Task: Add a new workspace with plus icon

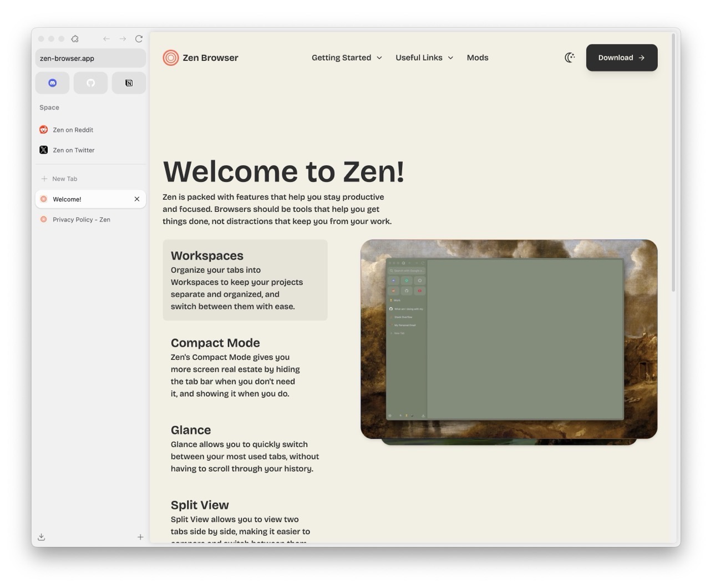Action: click(140, 537)
